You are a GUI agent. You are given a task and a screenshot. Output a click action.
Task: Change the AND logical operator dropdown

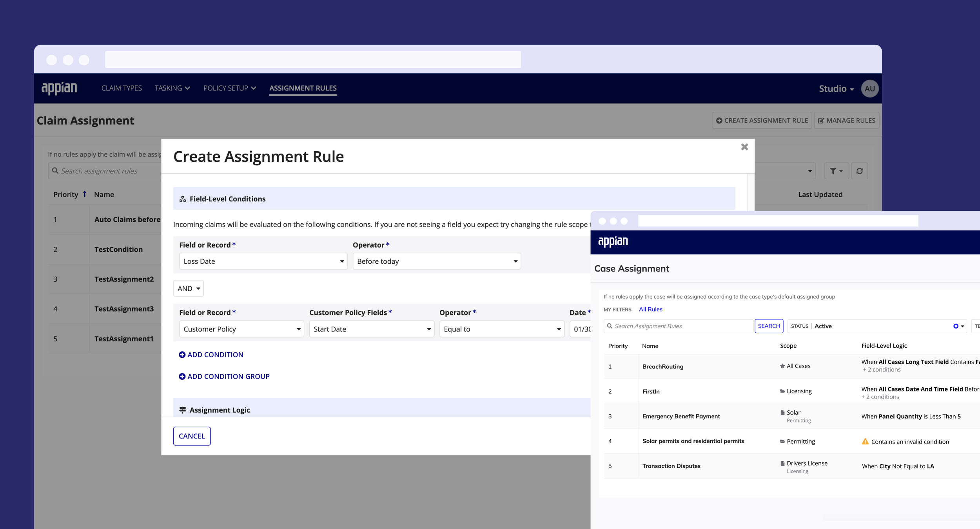[x=189, y=288]
